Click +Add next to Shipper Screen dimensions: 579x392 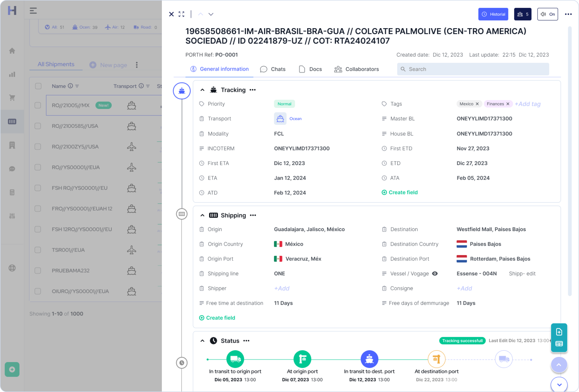point(281,288)
